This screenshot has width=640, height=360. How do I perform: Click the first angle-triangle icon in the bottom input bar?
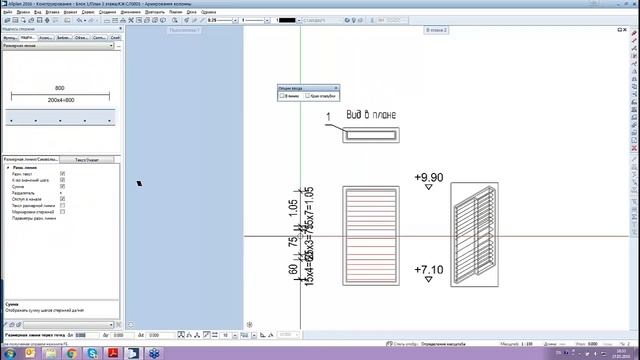(263, 335)
